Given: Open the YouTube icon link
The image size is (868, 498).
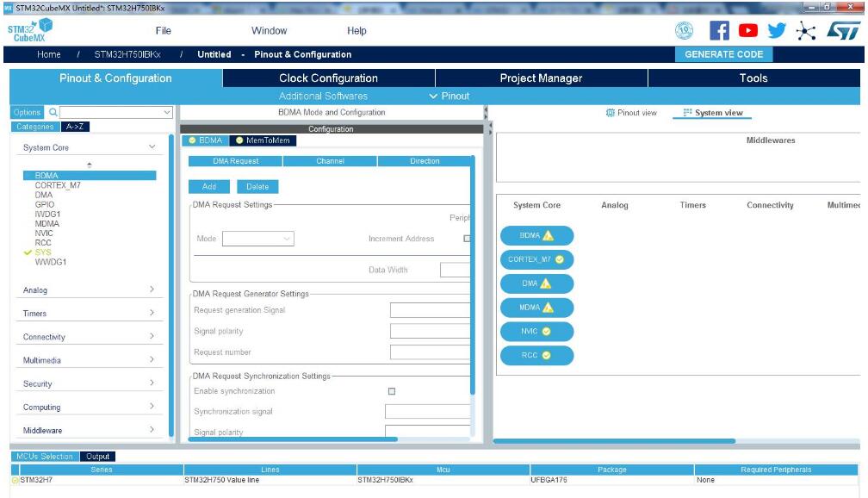Looking at the screenshot, I should (x=747, y=30).
